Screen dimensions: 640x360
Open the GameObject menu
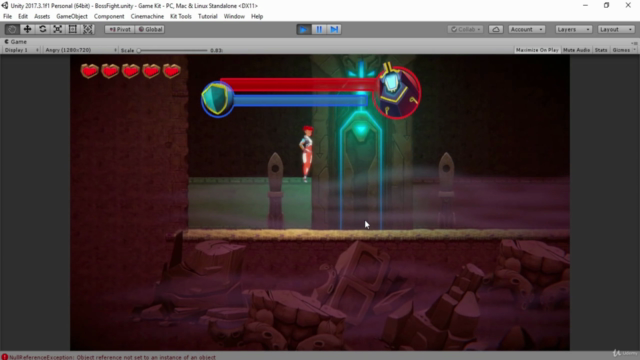[72, 16]
